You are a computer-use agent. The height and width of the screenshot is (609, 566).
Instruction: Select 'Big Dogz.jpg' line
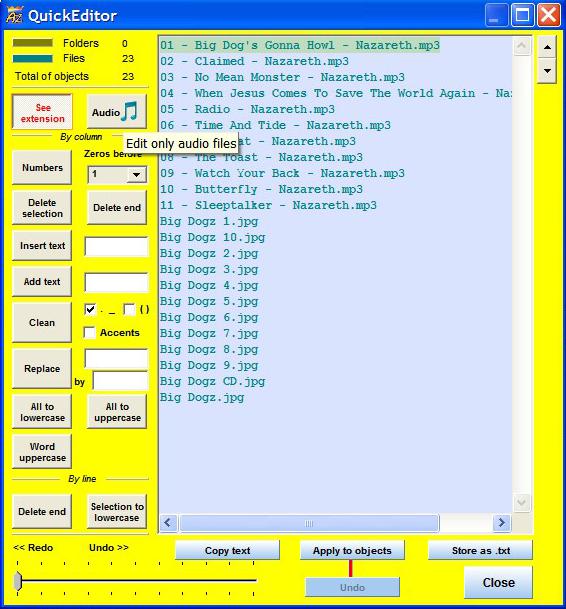(202, 397)
